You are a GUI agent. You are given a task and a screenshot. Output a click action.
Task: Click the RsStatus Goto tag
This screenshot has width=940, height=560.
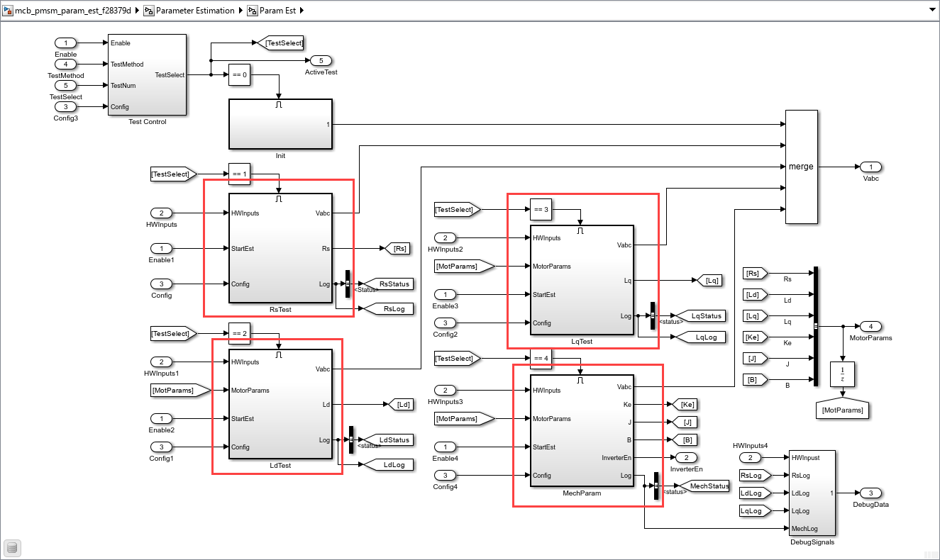tap(389, 284)
